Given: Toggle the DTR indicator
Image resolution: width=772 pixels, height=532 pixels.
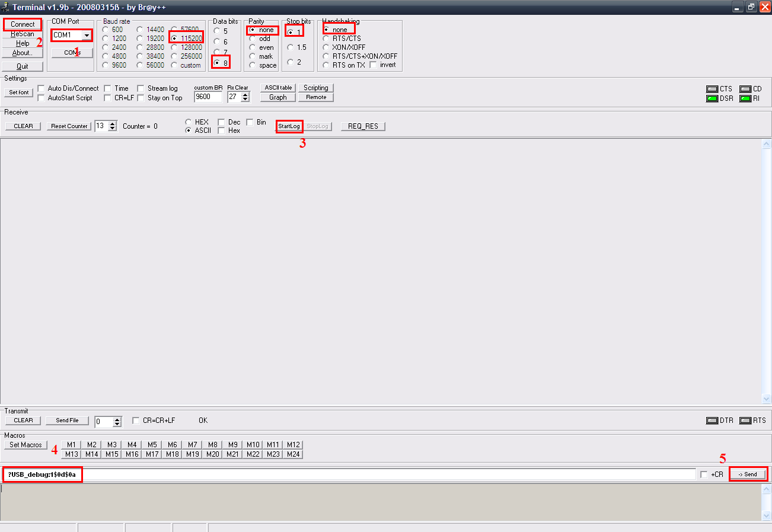Looking at the screenshot, I should click(x=712, y=420).
